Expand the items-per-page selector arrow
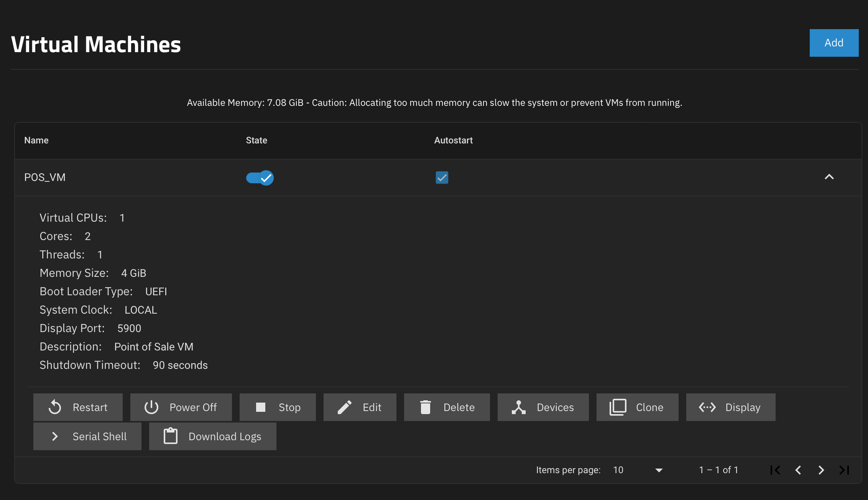This screenshot has height=500, width=868. [x=659, y=470]
